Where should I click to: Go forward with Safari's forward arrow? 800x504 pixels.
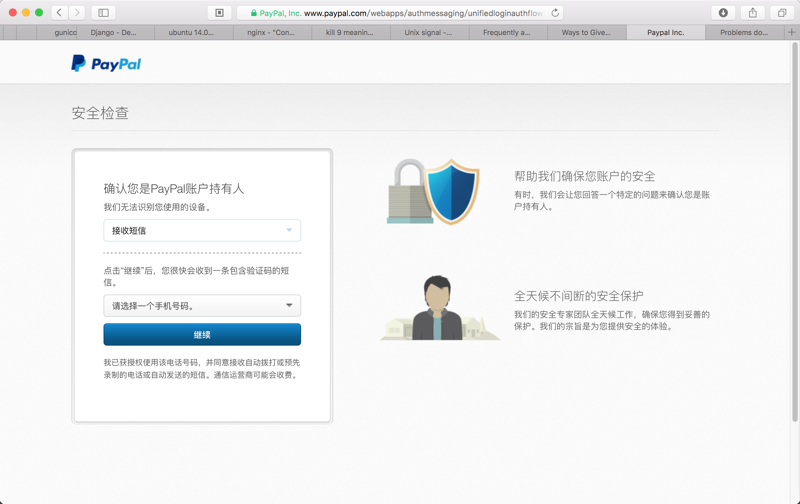[77, 13]
